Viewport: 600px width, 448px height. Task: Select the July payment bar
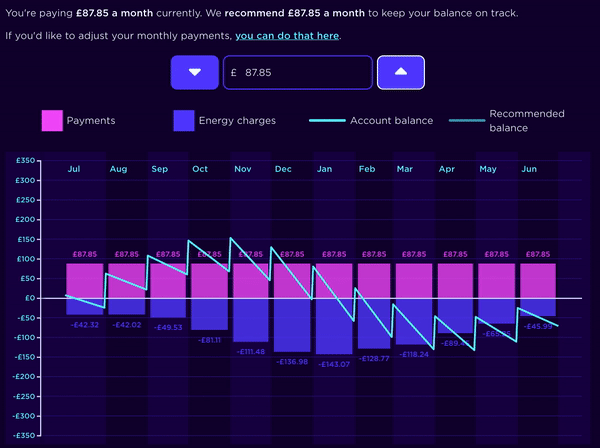[85, 280]
